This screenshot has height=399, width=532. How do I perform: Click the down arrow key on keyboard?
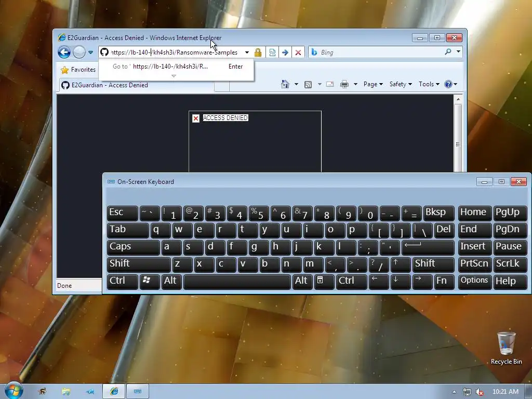tap(401, 282)
